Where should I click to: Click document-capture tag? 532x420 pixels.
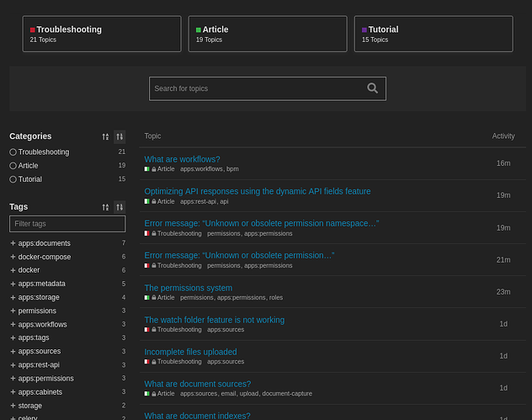tap(287, 394)
